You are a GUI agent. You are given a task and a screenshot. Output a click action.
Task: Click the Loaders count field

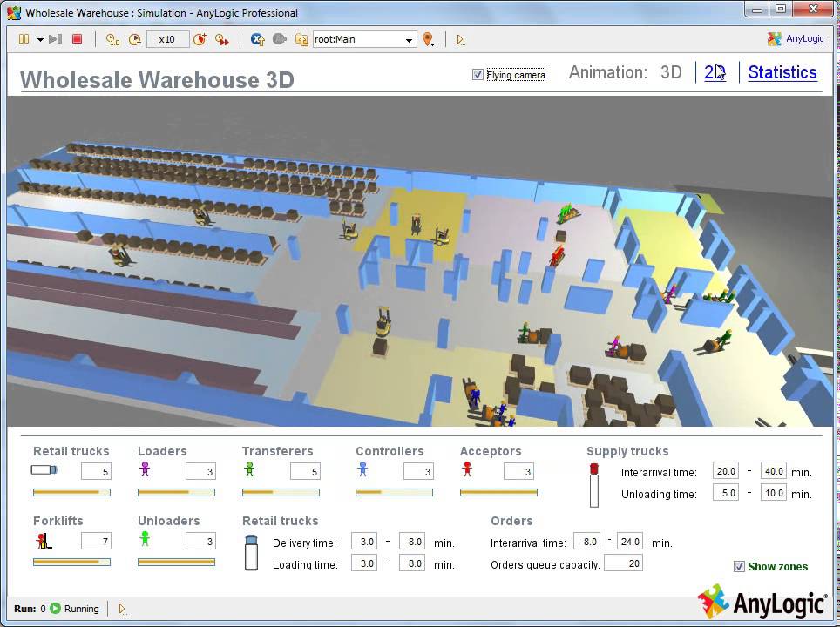(201, 472)
